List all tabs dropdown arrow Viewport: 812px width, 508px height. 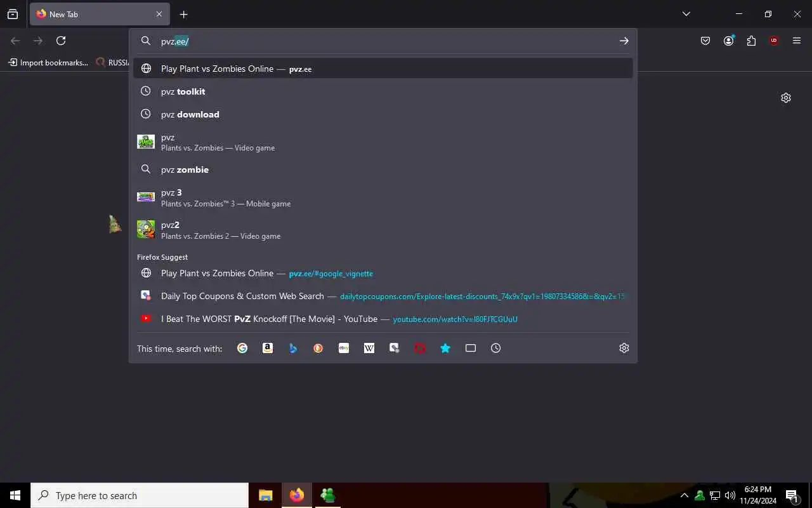click(x=686, y=14)
